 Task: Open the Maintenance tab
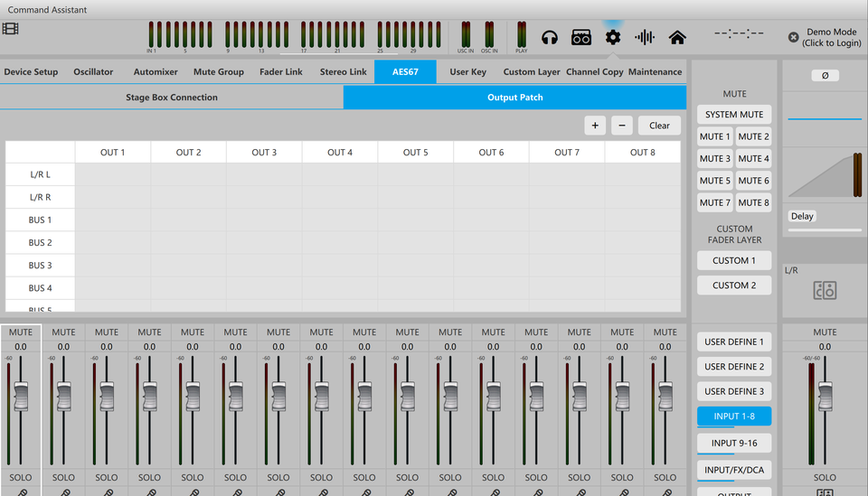[655, 72]
